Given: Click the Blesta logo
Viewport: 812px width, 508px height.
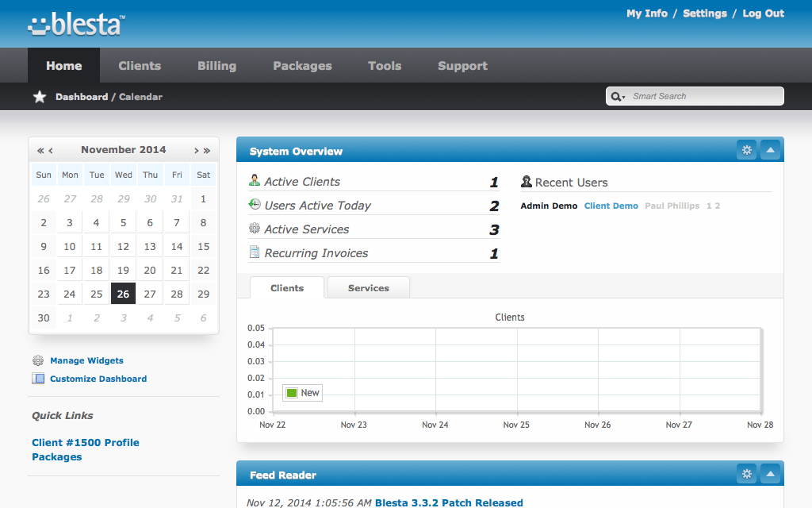Looking at the screenshot, I should [x=76, y=25].
